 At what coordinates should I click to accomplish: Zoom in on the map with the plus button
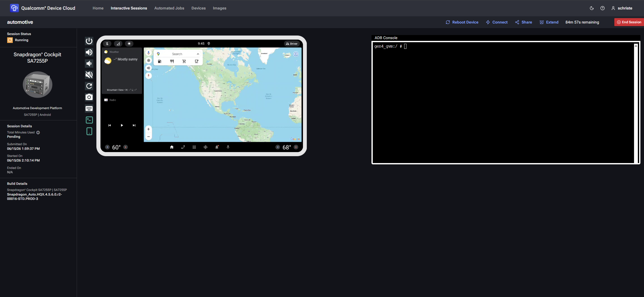[149, 129]
